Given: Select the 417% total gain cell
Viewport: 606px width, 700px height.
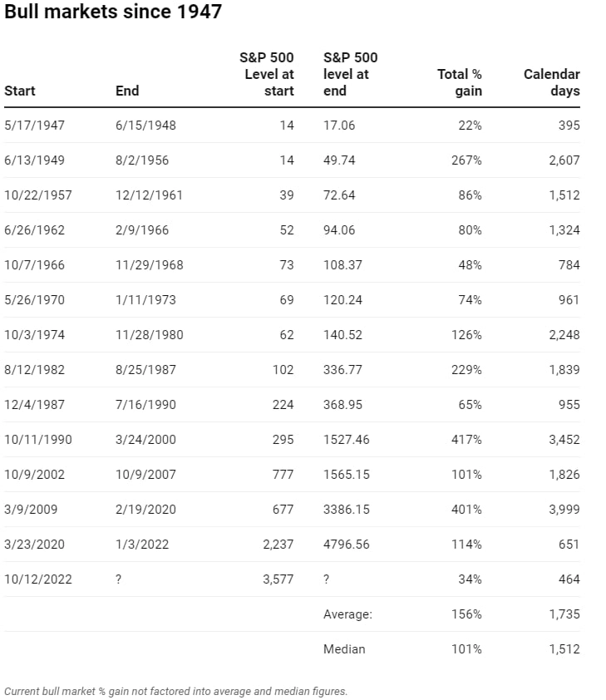Looking at the screenshot, I should click(x=467, y=439).
